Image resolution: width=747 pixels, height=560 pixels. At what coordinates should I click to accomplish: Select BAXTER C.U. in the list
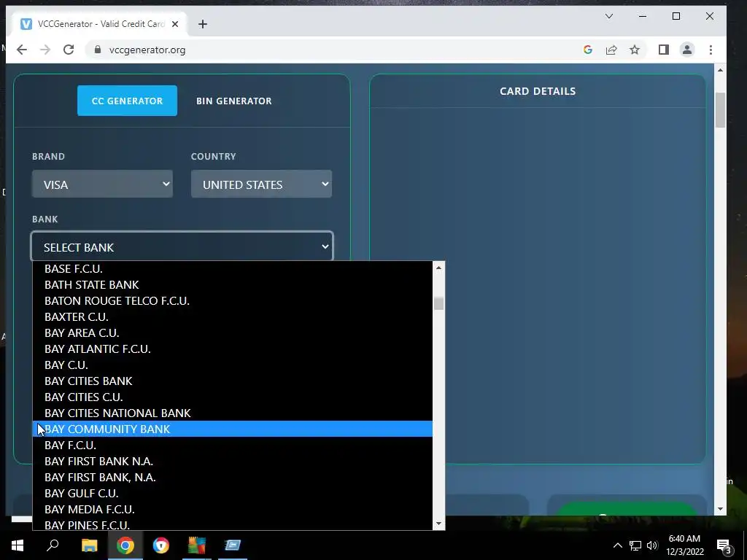(233, 316)
